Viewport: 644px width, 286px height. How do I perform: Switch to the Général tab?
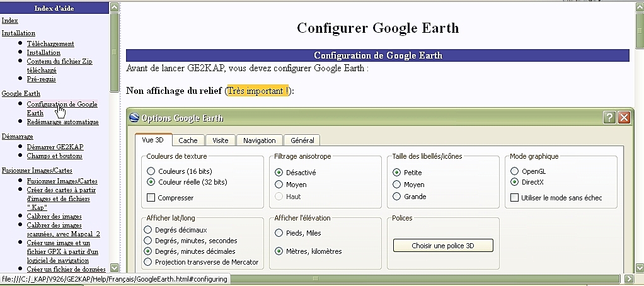pyautogui.click(x=302, y=140)
